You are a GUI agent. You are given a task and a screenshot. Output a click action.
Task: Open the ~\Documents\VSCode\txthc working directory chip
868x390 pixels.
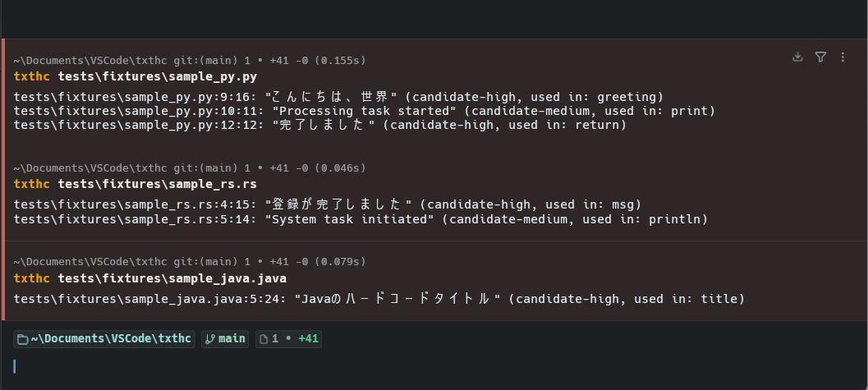coord(104,339)
